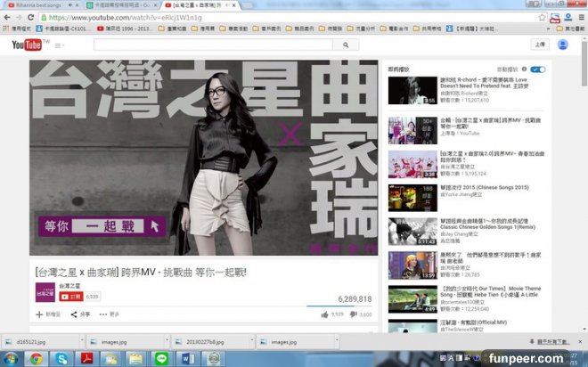Click the autoplay info icon
Screen dimensions: 588x367
522,69
